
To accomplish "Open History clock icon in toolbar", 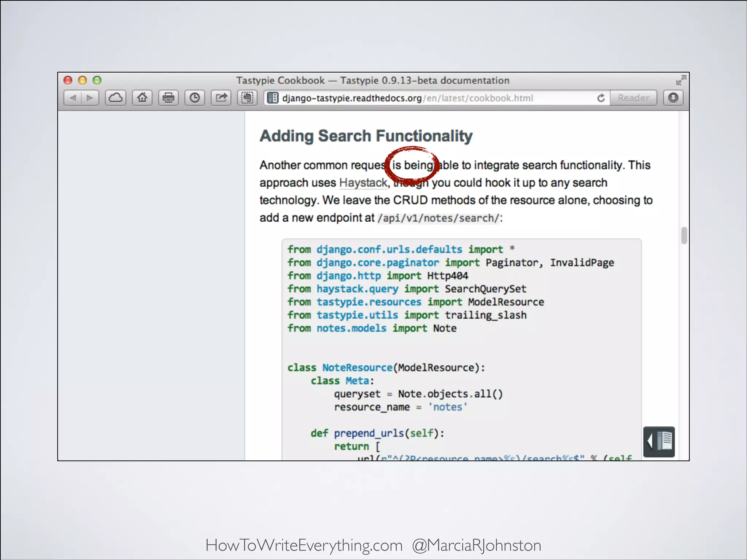I will [194, 98].
